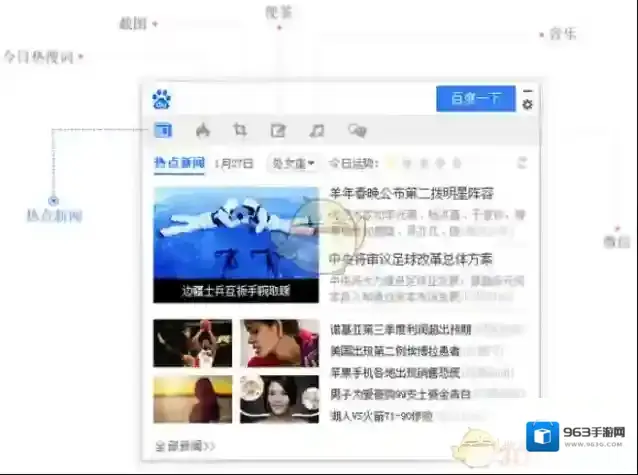The width and height of the screenshot is (638, 475).
Task: Click the blue 百度一下 search button
Action: pyautogui.click(x=476, y=99)
